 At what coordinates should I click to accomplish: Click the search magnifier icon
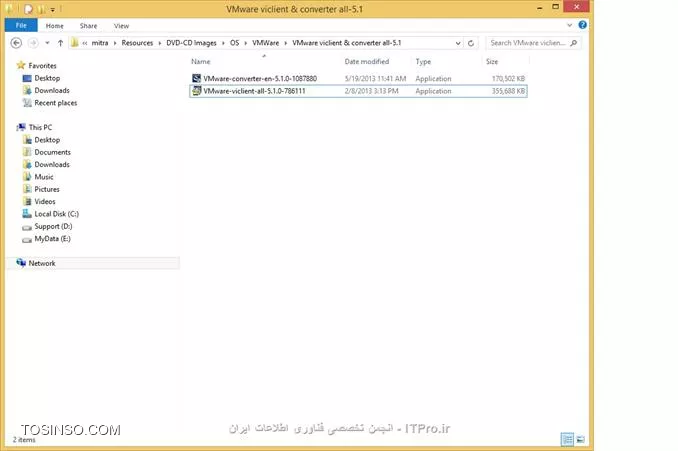[574, 43]
